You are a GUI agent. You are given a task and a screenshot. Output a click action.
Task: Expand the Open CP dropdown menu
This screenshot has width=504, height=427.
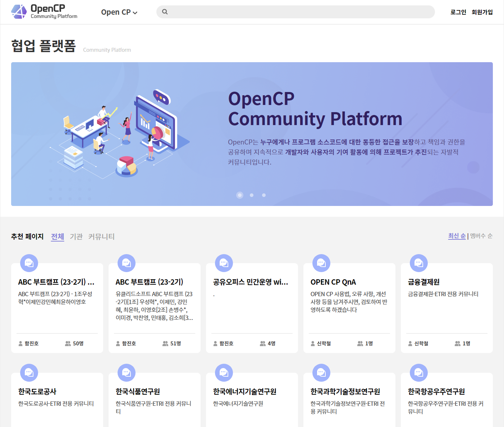119,12
